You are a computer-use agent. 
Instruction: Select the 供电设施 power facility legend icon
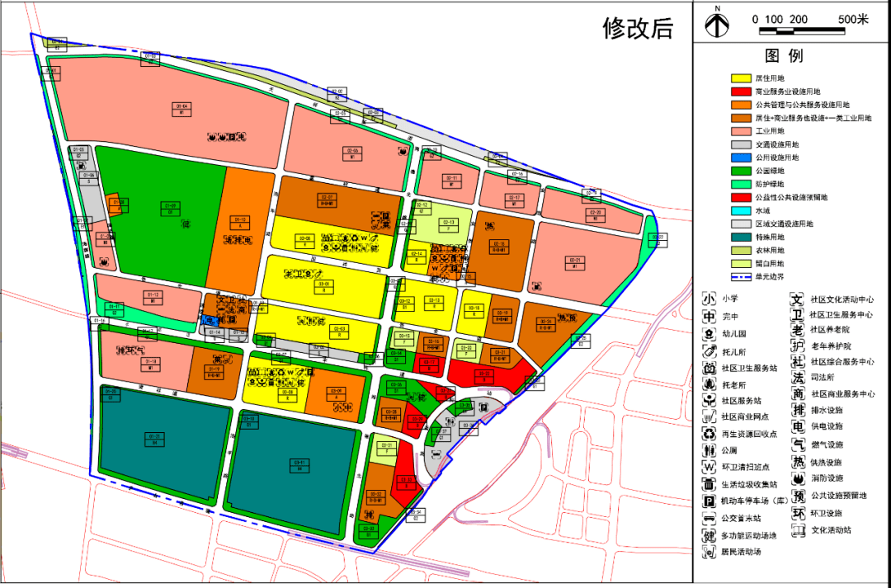point(798,427)
